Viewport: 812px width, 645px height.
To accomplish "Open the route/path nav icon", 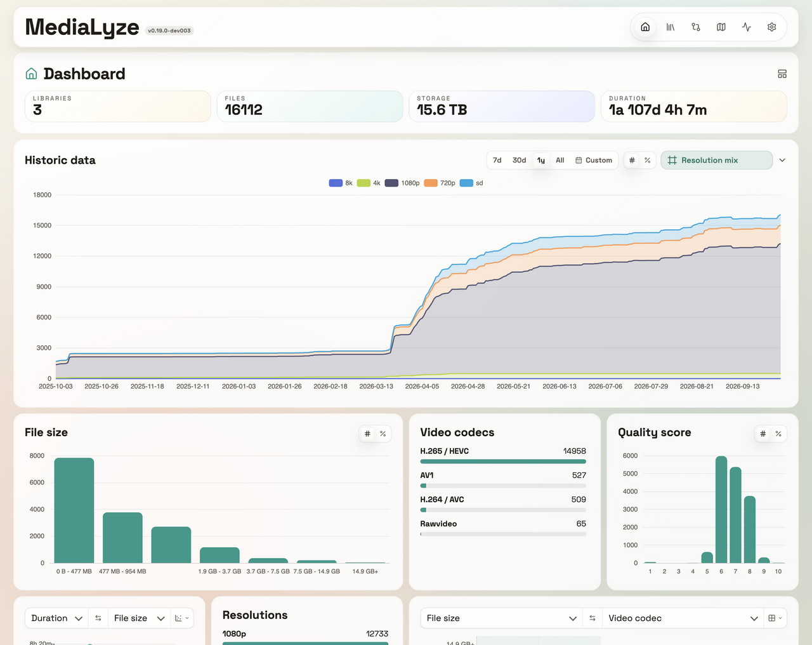I will (696, 27).
